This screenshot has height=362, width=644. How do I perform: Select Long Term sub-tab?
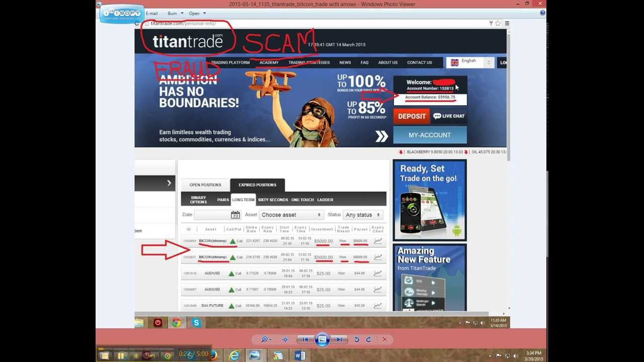point(243,200)
